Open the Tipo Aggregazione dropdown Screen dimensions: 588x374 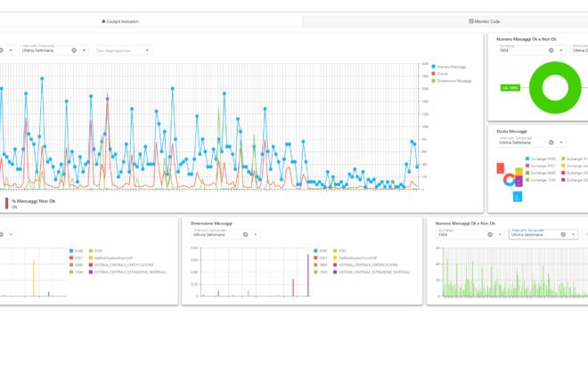tap(122, 50)
